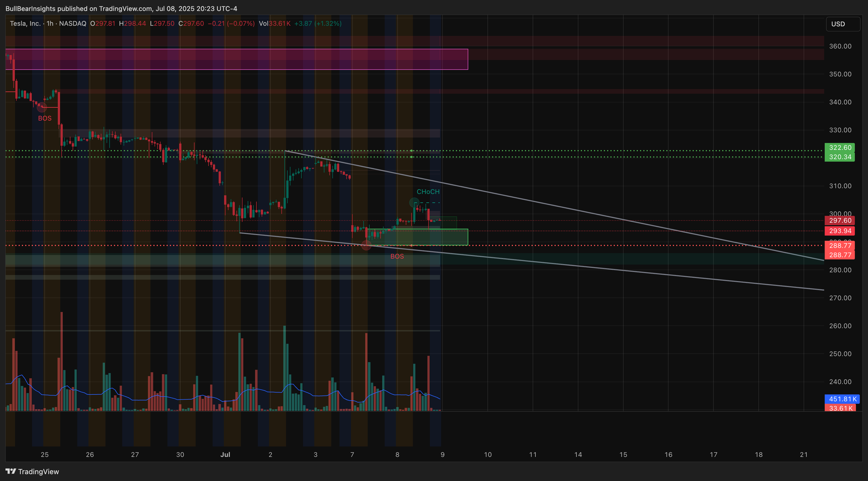Click the TradingView logo
This screenshot has height=481, width=868.
pyautogui.click(x=32, y=471)
